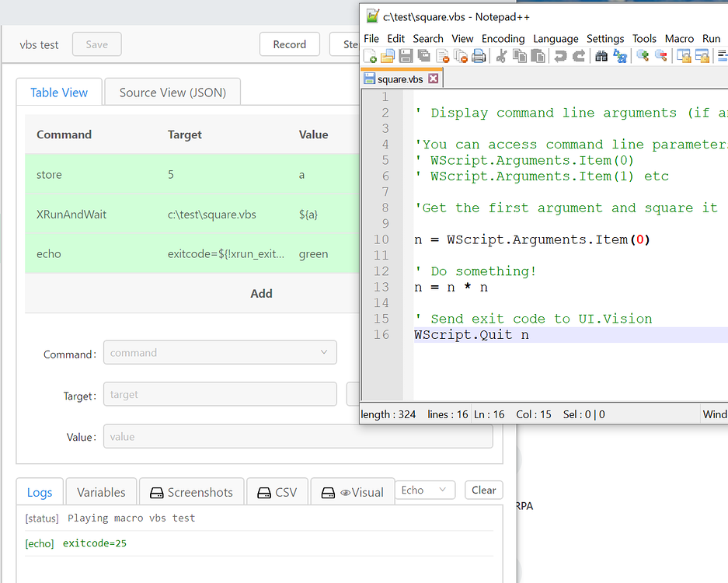The width and height of the screenshot is (728, 583).
Task: Zoom in using the magnifier plus icon
Action: (x=642, y=55)
